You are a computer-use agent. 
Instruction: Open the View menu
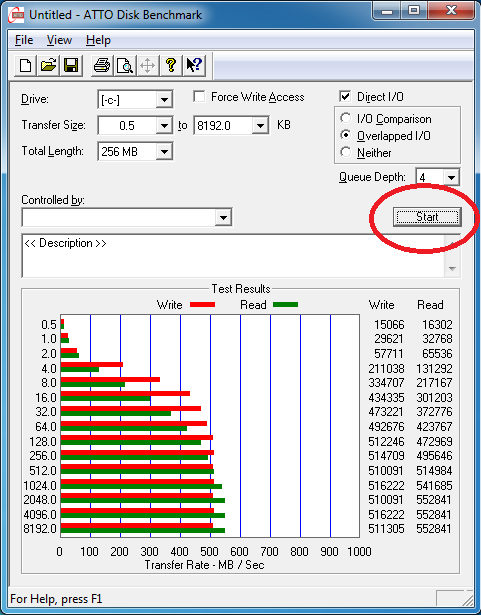[59, 40]
